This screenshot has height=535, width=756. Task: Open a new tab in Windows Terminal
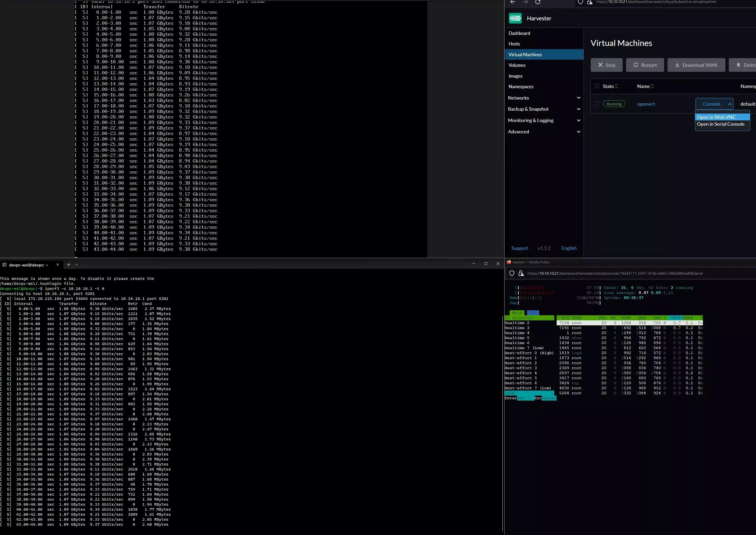(68, 265)
